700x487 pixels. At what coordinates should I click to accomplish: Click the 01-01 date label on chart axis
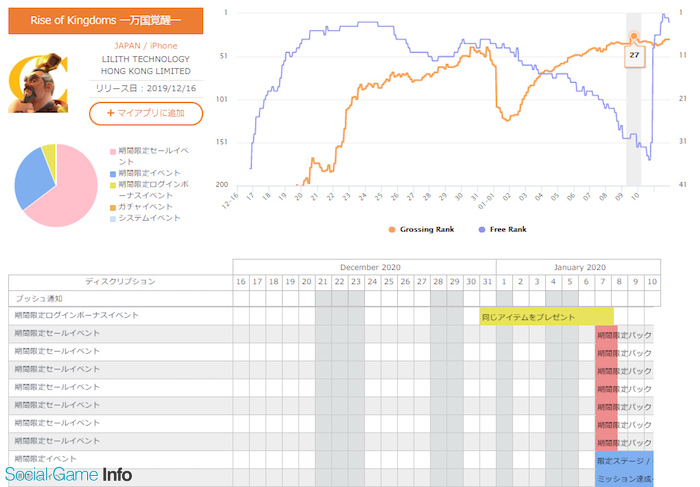click(x=486, y=201)
